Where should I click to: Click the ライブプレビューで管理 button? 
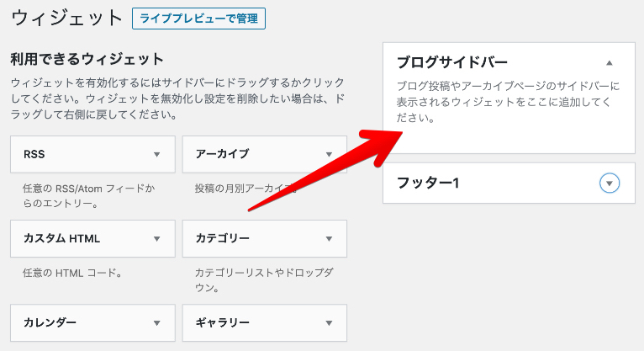pos(198,18)
